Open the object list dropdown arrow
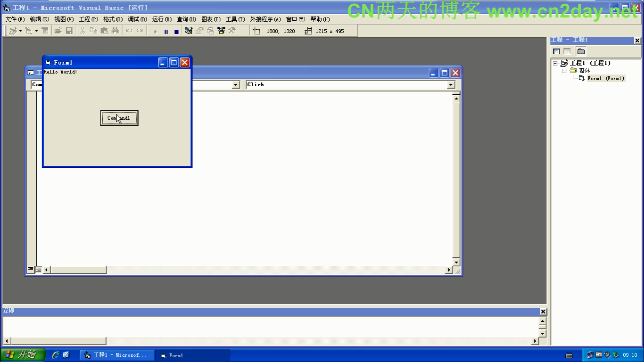The image size is (644, 362). click(x=236, y=85)
